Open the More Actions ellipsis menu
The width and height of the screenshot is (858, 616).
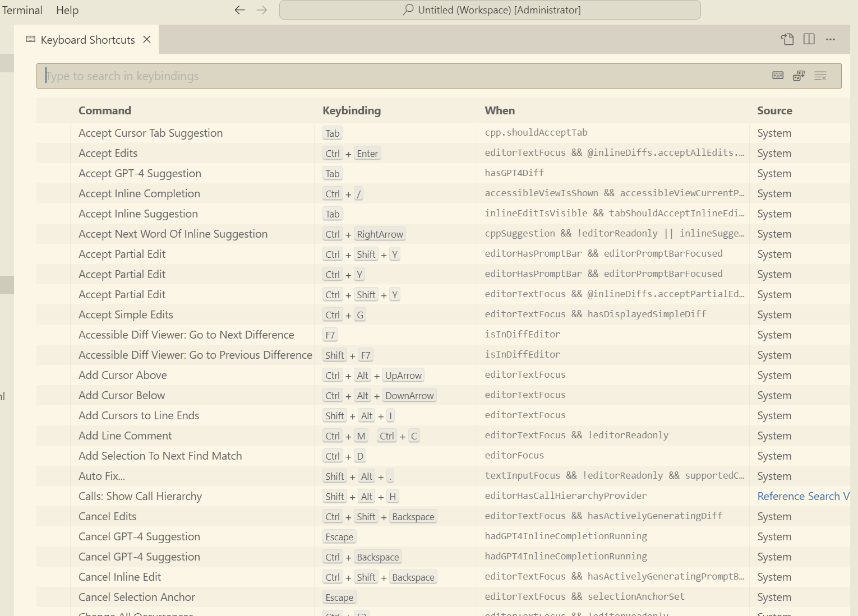coord(831,39)
